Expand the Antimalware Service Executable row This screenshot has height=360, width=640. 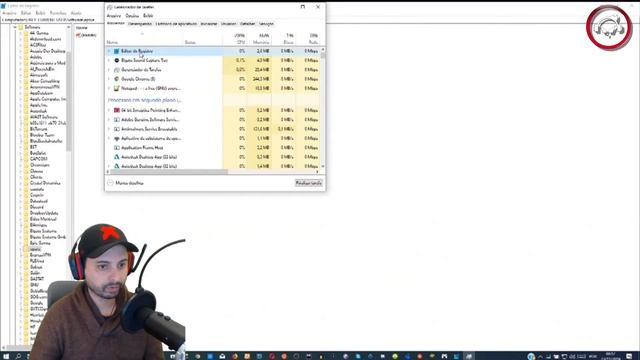pos(109,129)
